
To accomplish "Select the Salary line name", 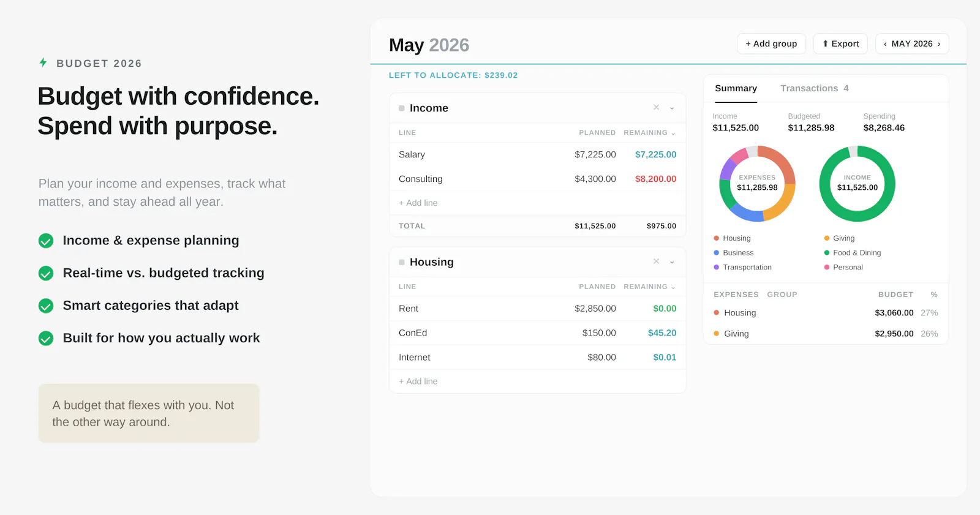I will coord(412,154).
